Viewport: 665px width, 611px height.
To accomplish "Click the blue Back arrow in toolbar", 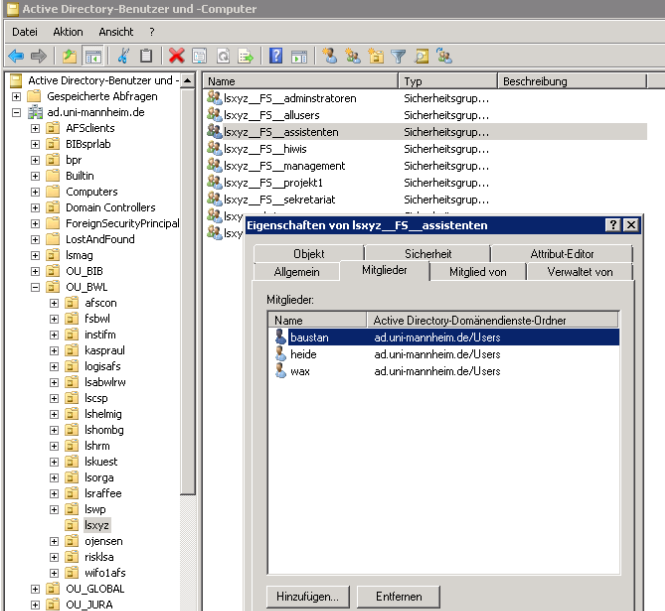I will click(x=16, y=56).
